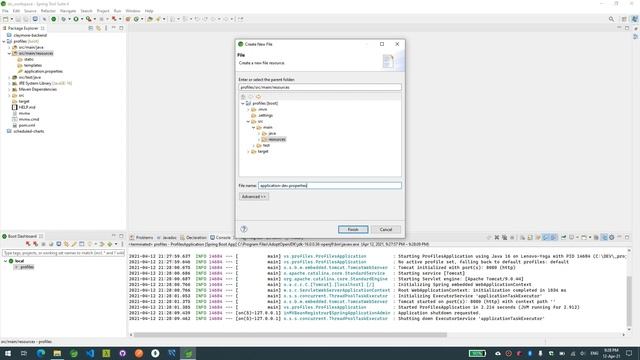Select HELP.md in Package Explorer
The height and width of the screenshot is (360, 640).
(27, 107)
